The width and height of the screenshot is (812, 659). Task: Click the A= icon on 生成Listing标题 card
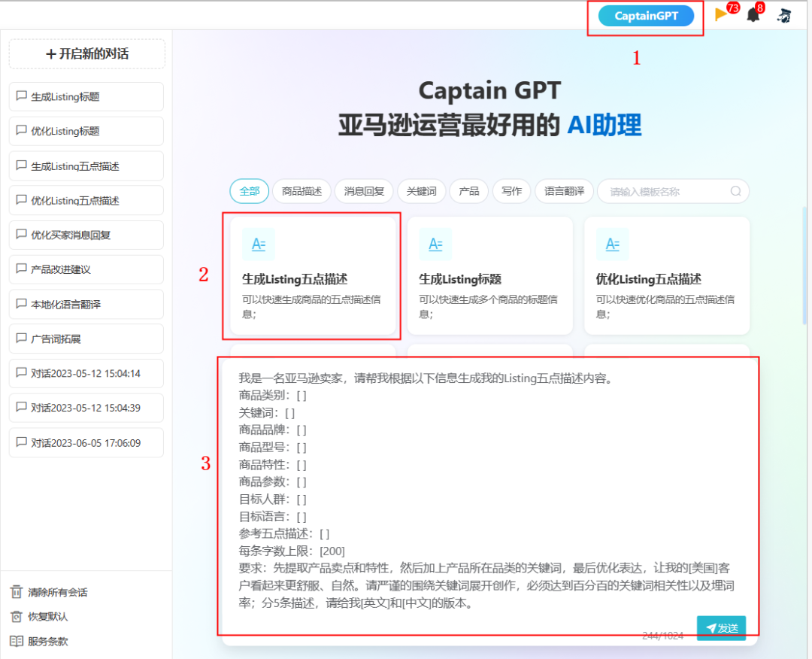(435, 244)
